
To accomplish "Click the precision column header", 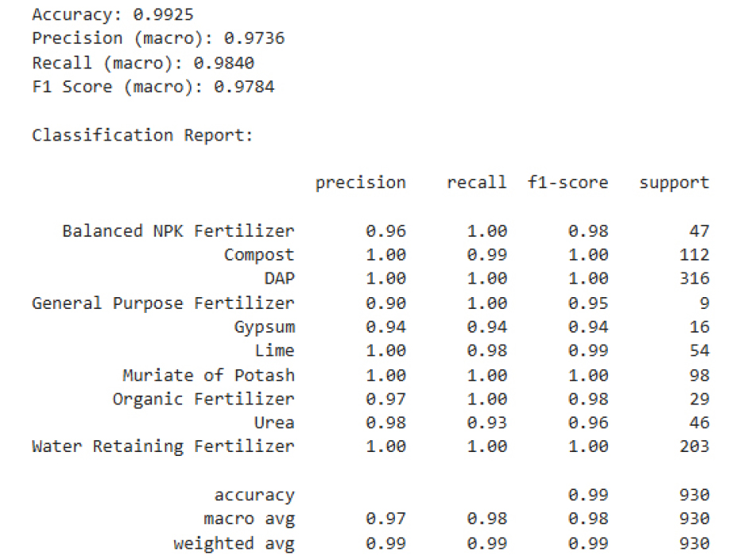I will point(361,183).
